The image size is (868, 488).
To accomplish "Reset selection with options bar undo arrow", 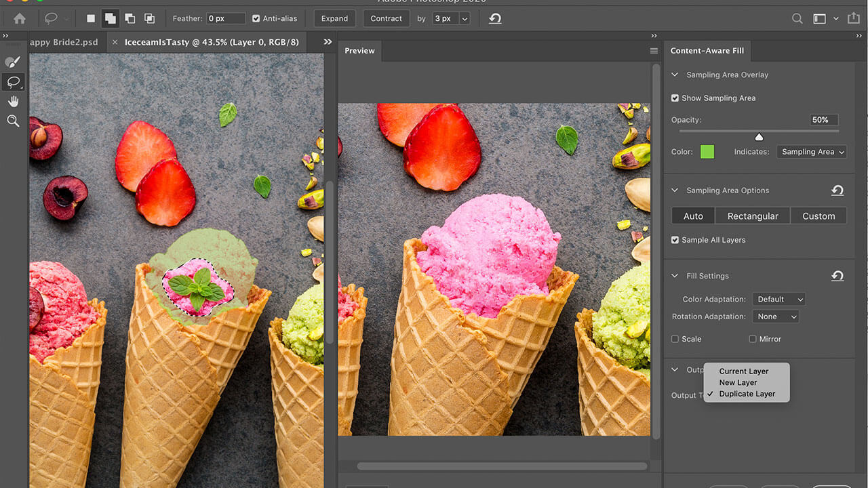I will coord(495,19).
